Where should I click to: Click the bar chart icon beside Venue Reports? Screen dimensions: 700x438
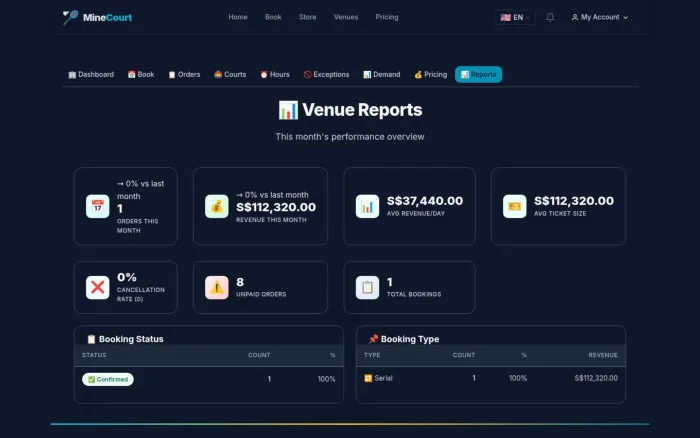pyautogui.click(x=288, y=110)
